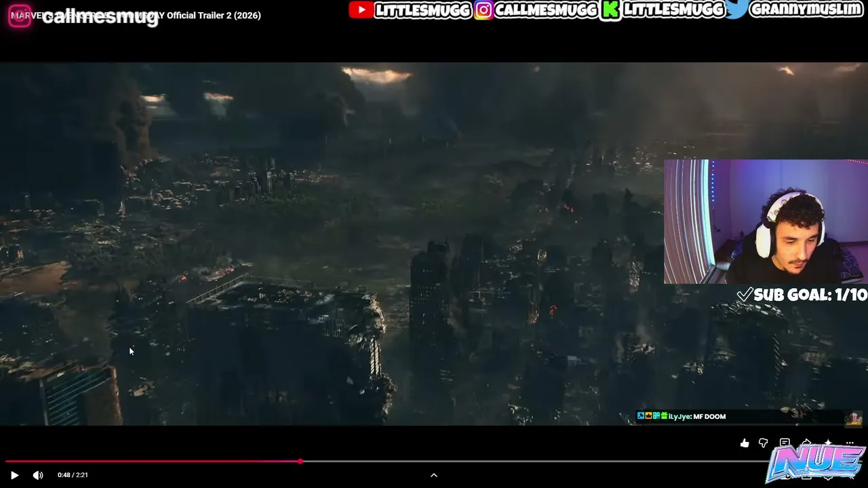
Task: Click the streamer webcam overlay
Action: click(x=766, y=222)
